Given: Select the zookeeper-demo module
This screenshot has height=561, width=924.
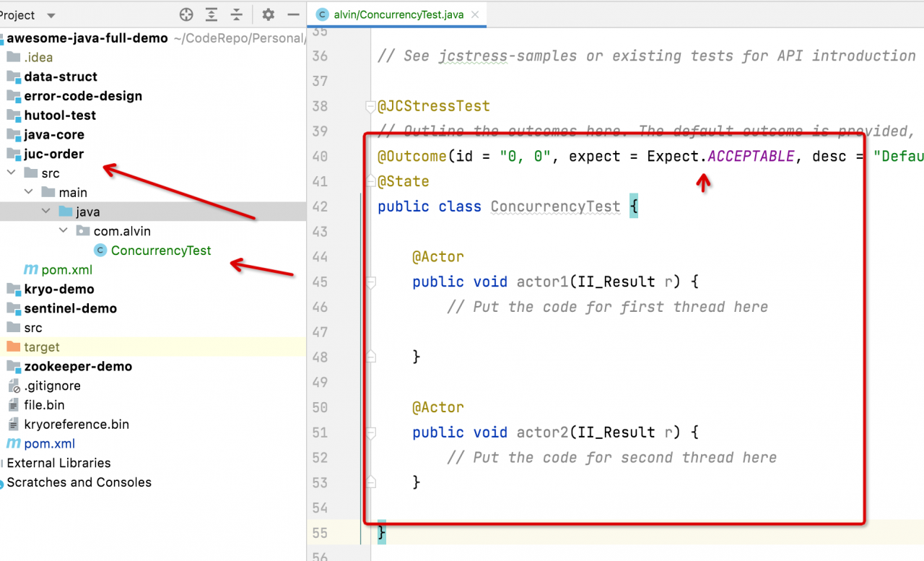Looking at the screenshot, I should 78,366.
